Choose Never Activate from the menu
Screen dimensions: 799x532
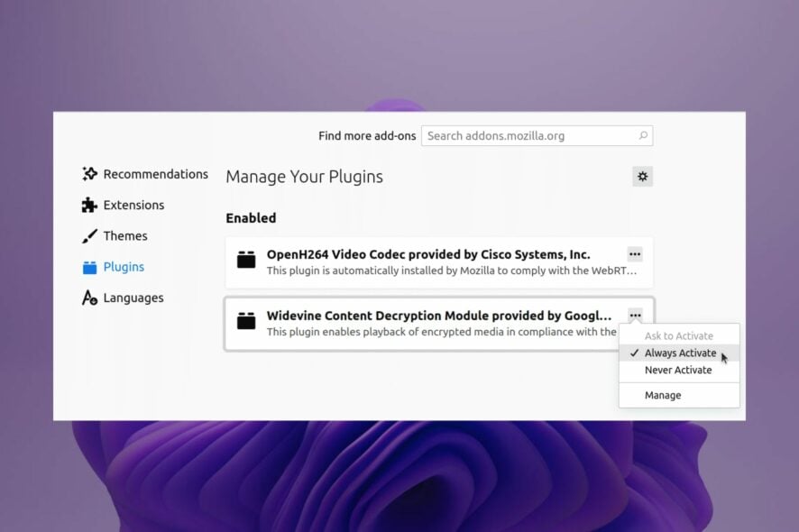point(679,370)
